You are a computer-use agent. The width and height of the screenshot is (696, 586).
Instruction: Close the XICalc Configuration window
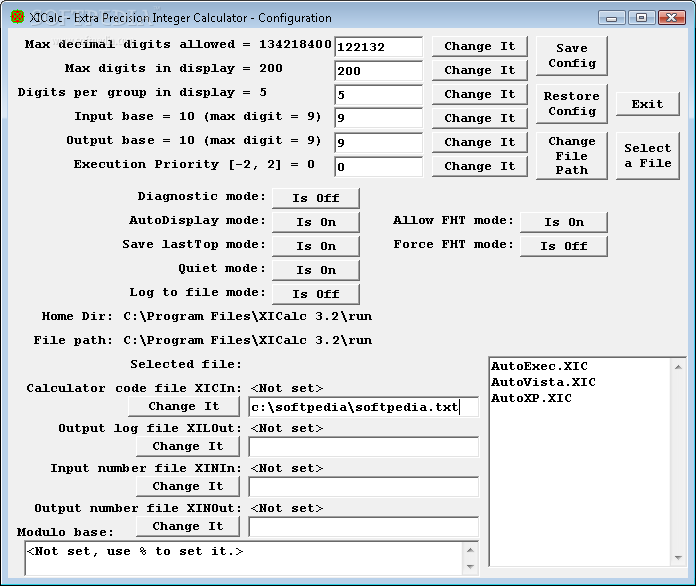672,18
